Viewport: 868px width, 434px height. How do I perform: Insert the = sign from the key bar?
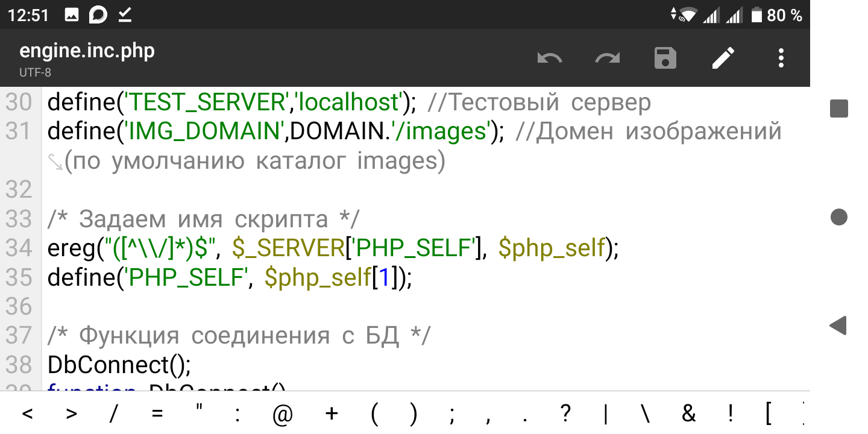point(157,414)
